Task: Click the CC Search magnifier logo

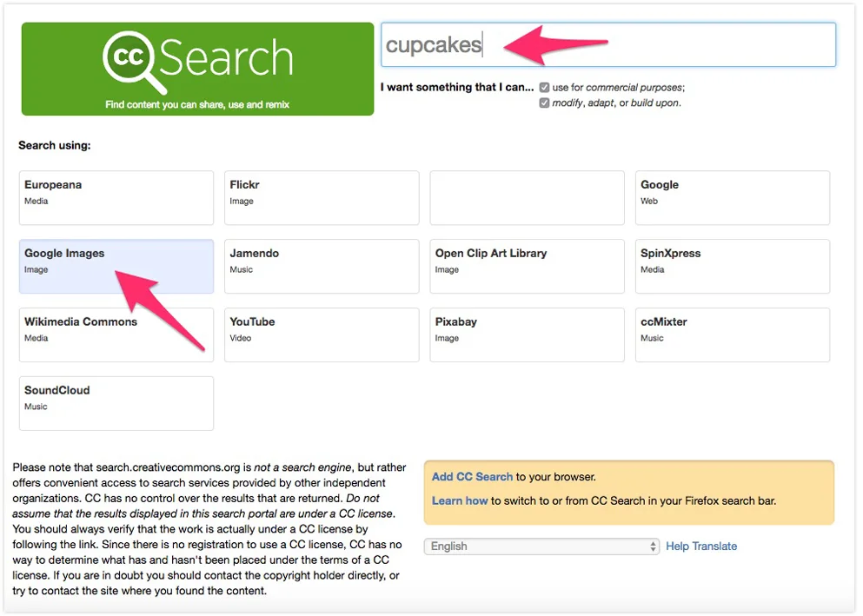Action: pyautogui.click(x=134, y=62)
